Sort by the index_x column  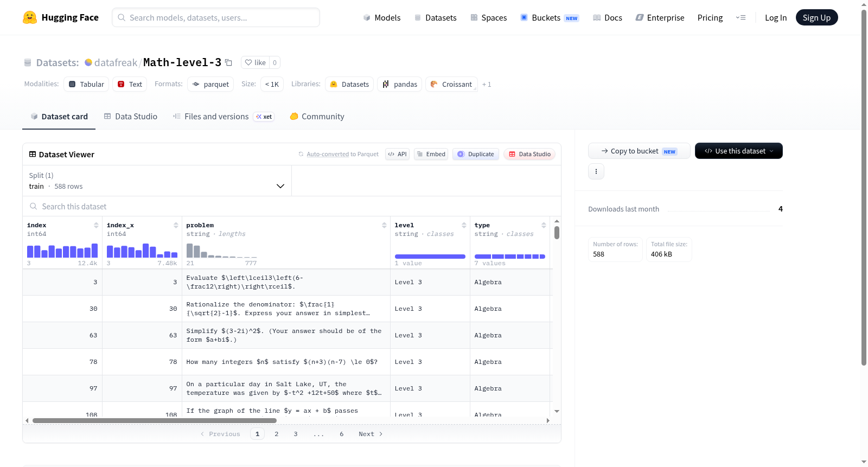tap(176, 225)
